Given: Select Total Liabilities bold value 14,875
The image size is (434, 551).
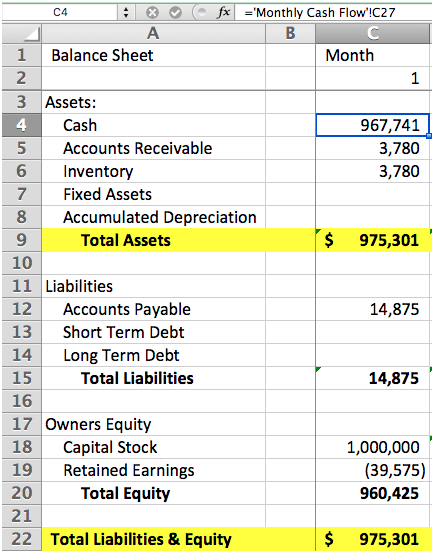Looking at the screenshot, I should [x=373, y=378].
